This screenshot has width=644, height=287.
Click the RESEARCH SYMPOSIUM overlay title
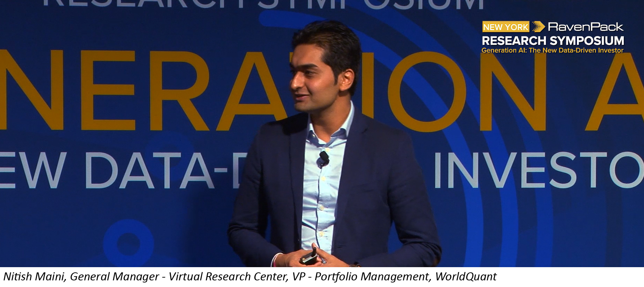click(553, 41)
